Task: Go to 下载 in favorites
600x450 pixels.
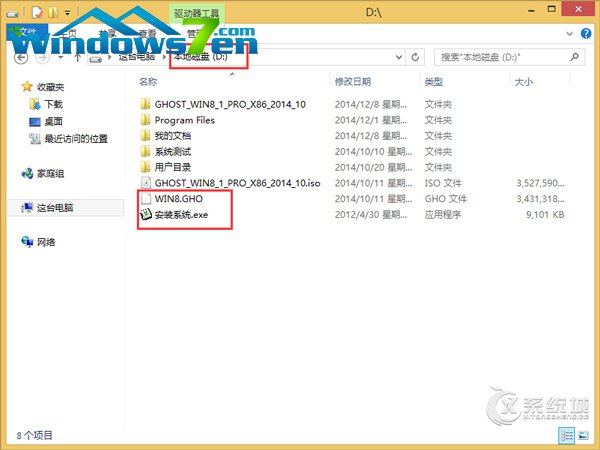Action: coord(52,104)
